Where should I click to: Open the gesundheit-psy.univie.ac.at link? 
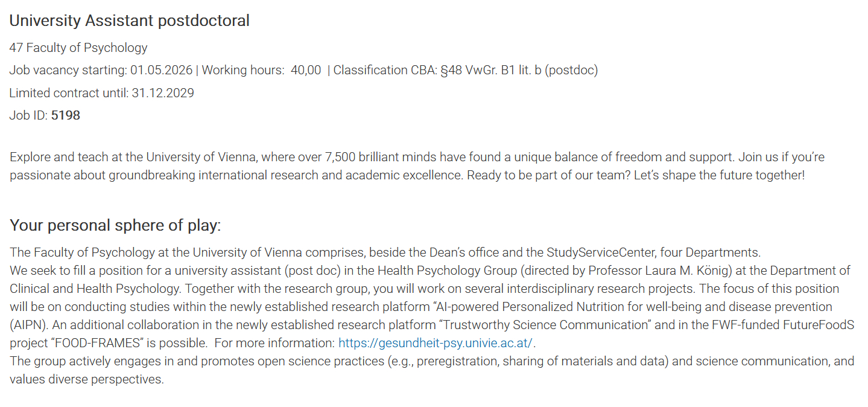click(x=436, y=343)
